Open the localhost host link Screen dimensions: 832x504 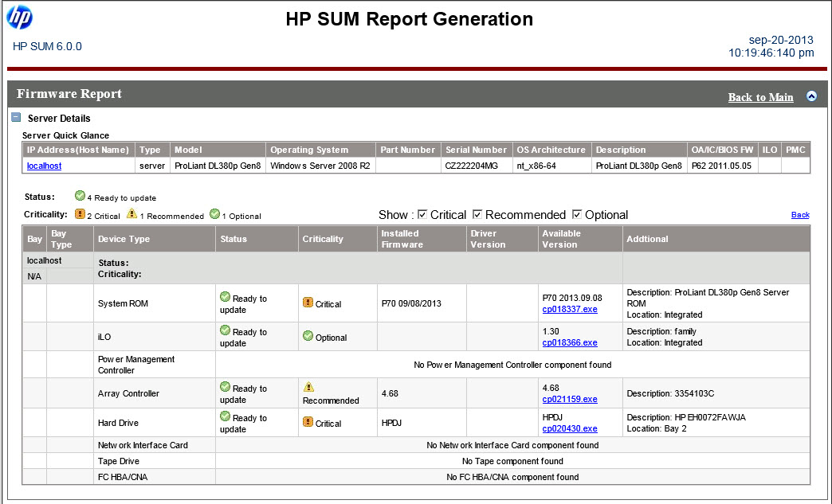click(44, 166)
